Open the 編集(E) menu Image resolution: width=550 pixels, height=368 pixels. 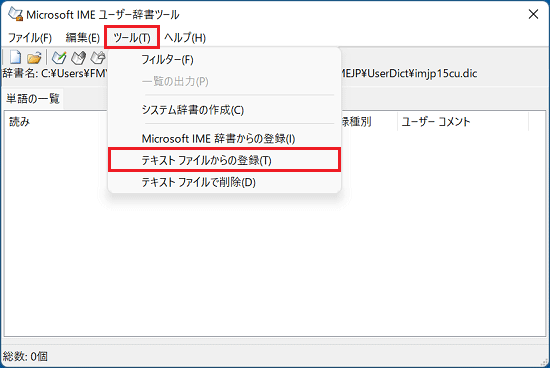click(83, 38)
